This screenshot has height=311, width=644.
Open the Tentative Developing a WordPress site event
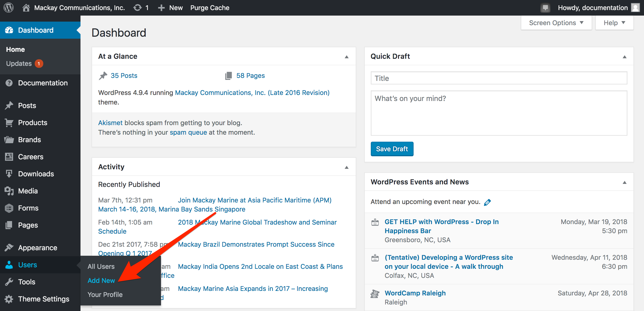449,262
